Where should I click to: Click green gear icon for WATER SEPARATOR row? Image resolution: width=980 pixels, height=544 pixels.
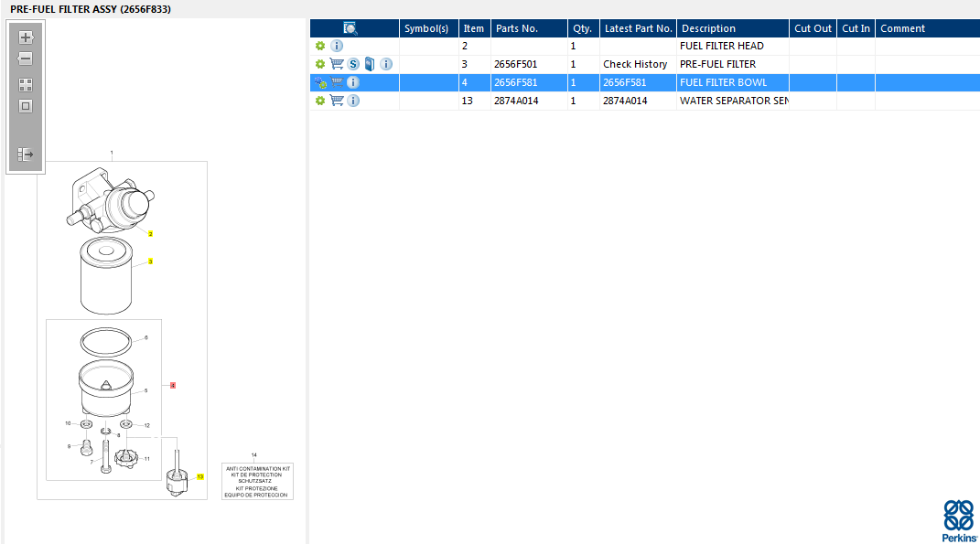point(320,101)
